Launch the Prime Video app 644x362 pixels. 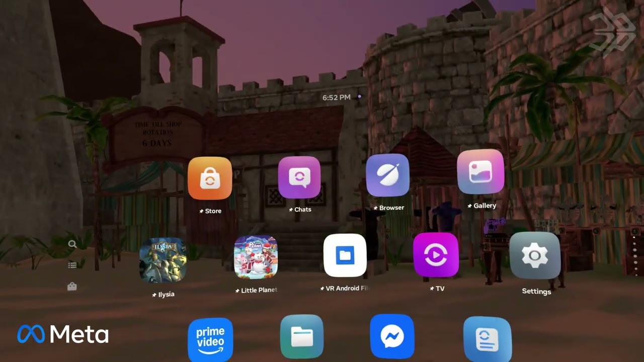(210, 340)
